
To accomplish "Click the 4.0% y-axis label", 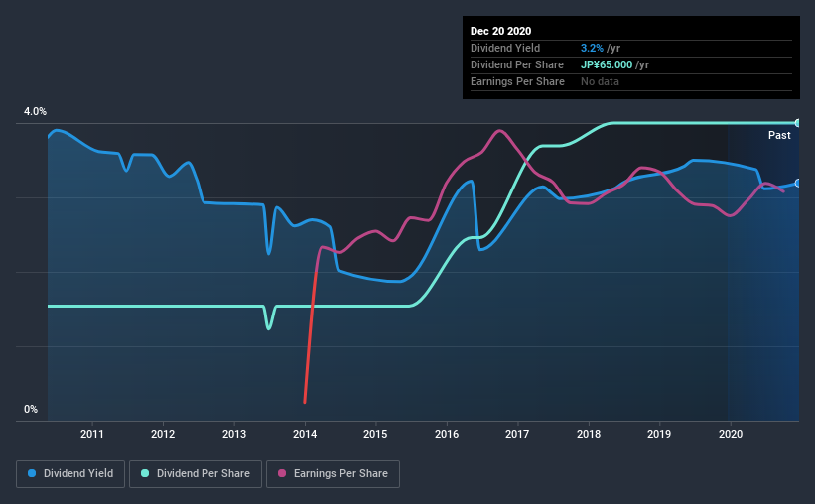I will click(x=35, y=112).
